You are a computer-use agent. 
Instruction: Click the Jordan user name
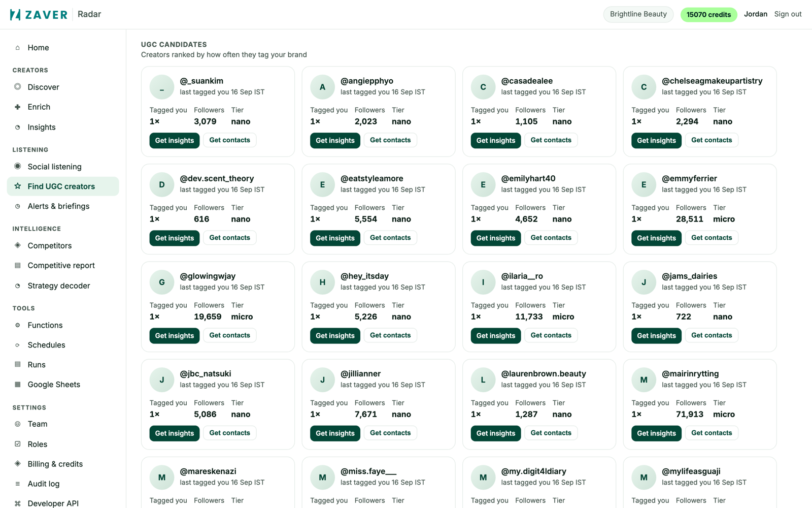click(x=755, y=14)
